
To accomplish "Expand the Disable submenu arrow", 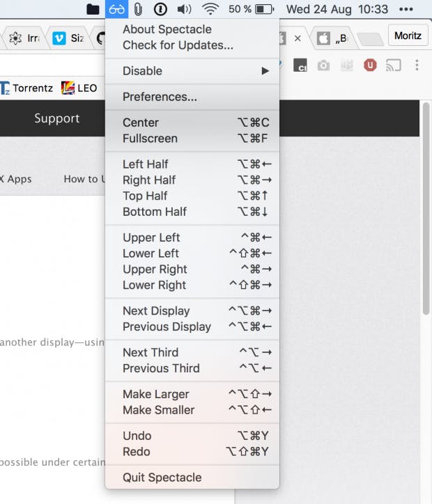I will click(x=265, y=71).
